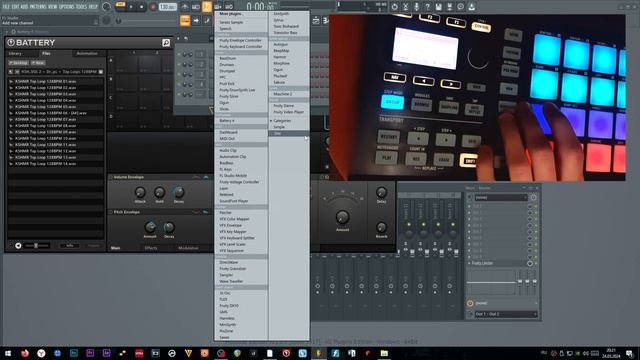Adjust Battery preview volume slider
This screenshot has width=640, height=360.
(36, 245)
